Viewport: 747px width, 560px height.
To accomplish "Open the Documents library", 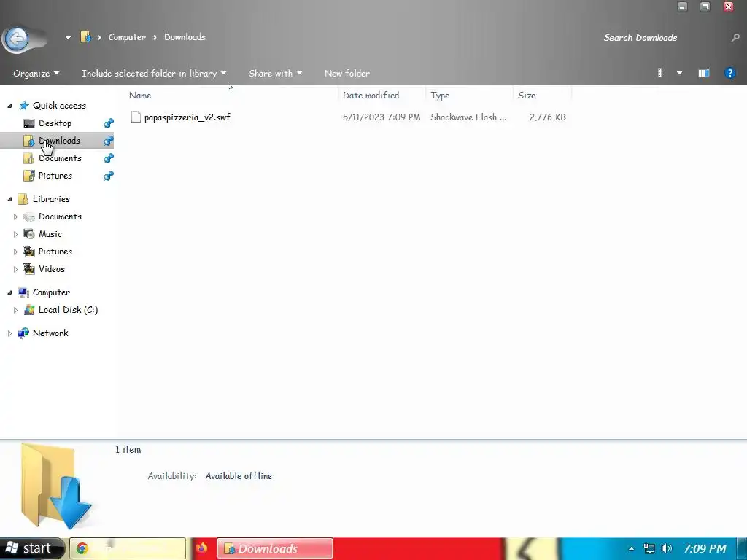I will pos(60,217).
